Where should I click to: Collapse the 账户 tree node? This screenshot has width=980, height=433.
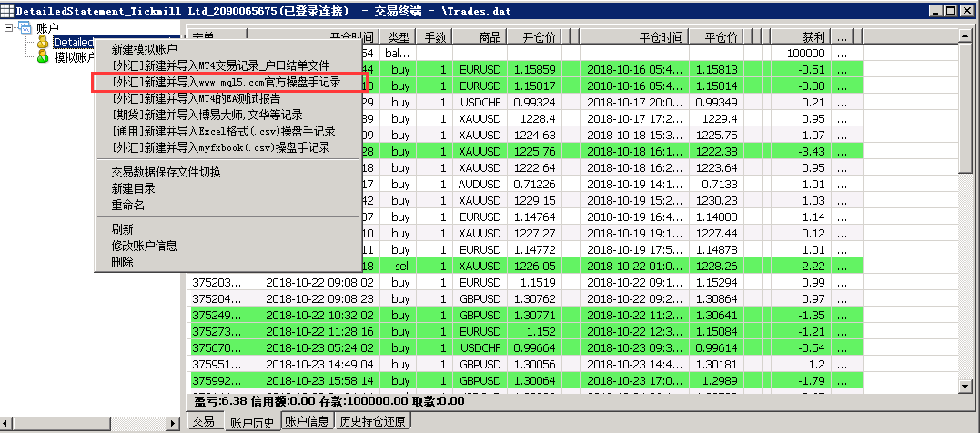click(x=9, y=29)
